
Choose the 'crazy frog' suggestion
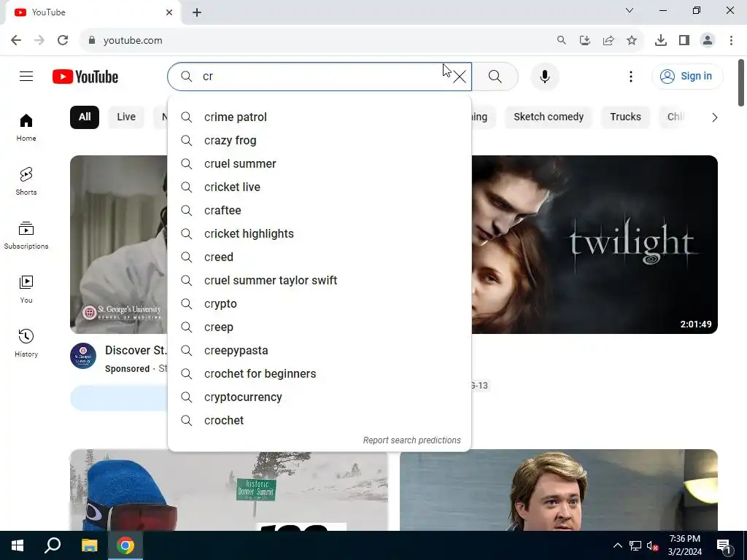pyautogui.click(x=320, y=141)
